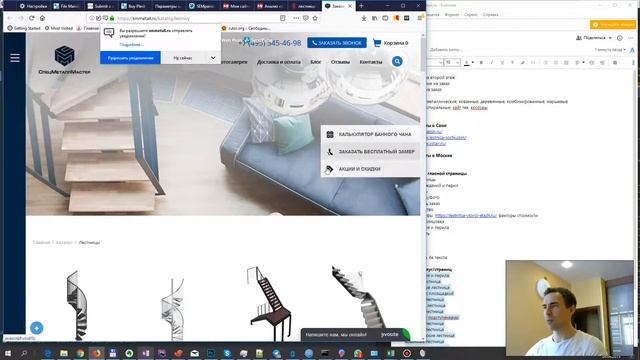
Task: Open page actions three-dot menu
Action: click(x=296, y=18)
